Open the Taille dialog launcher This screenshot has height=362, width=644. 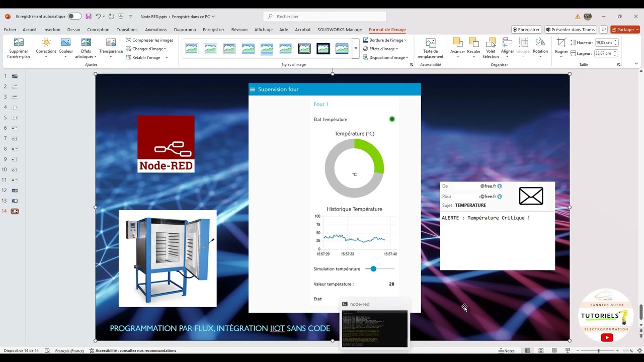coord(619,65)
